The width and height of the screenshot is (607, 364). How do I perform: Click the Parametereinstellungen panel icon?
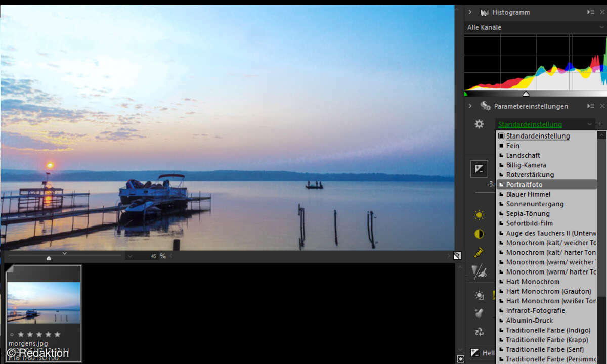485,106
